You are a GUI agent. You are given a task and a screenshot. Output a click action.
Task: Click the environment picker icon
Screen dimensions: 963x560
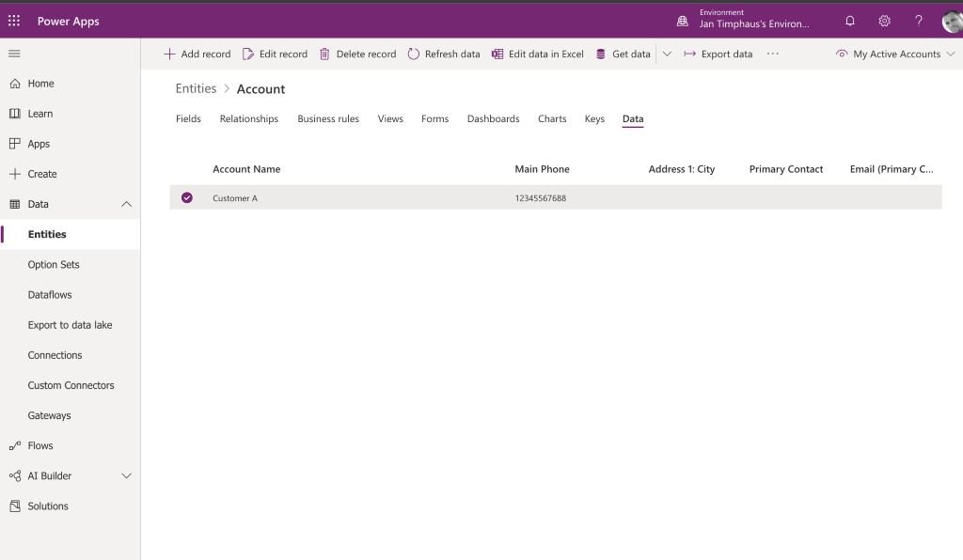click(683, 22)
